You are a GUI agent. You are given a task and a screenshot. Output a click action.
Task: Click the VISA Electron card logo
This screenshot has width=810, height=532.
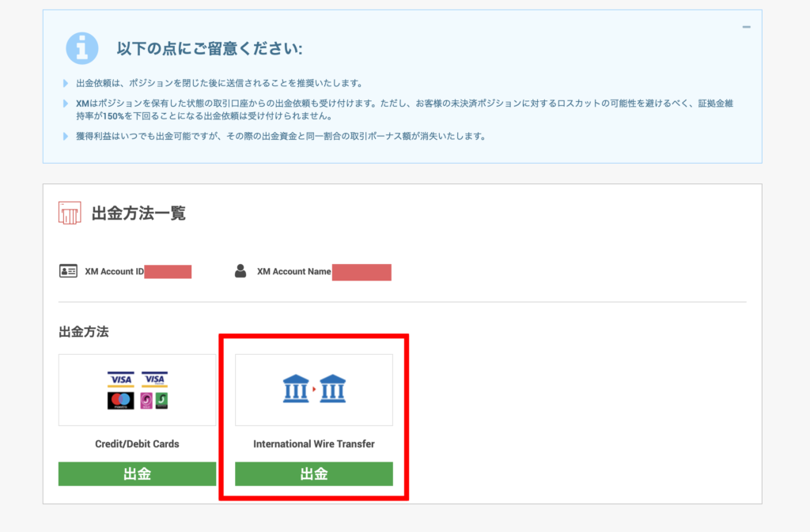click(154, 380)
